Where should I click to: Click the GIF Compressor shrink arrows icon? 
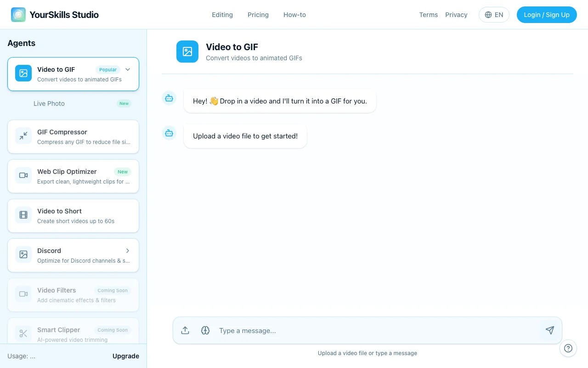[x=23, y=136]
